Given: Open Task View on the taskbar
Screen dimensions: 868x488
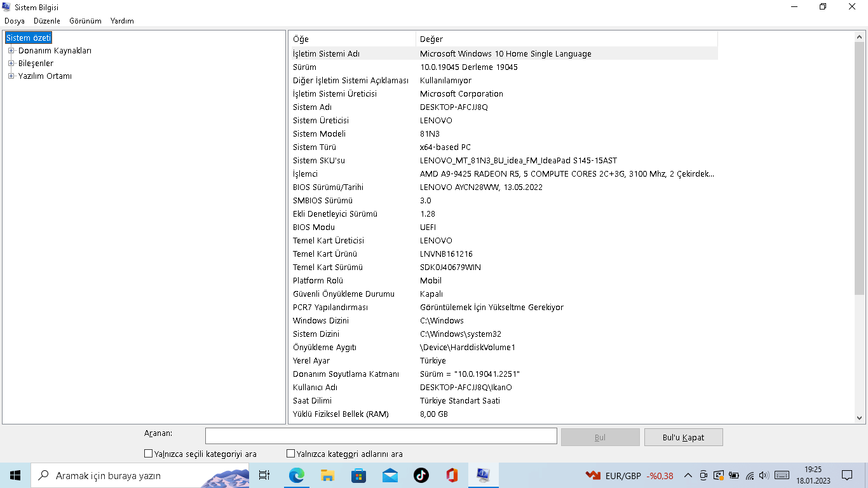Looking at the screenshot, I should (x=264, y=475).
